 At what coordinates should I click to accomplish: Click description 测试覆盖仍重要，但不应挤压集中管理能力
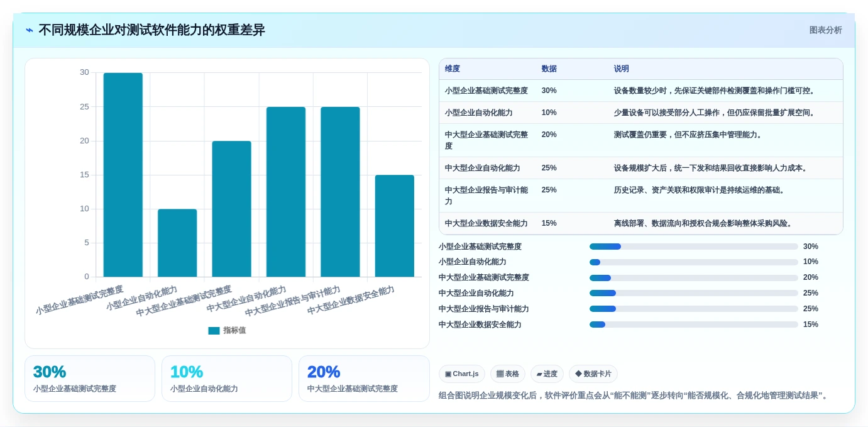tap(689, 135)
